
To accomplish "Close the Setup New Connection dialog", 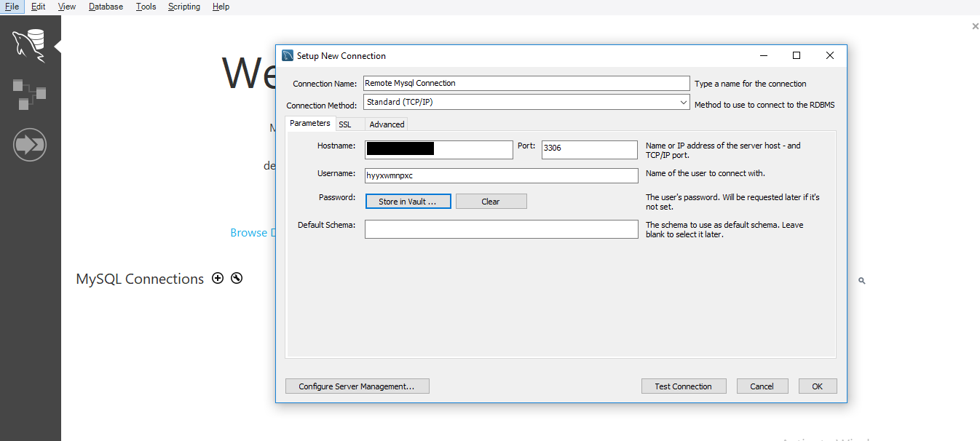I will click(x=829, y=55).
